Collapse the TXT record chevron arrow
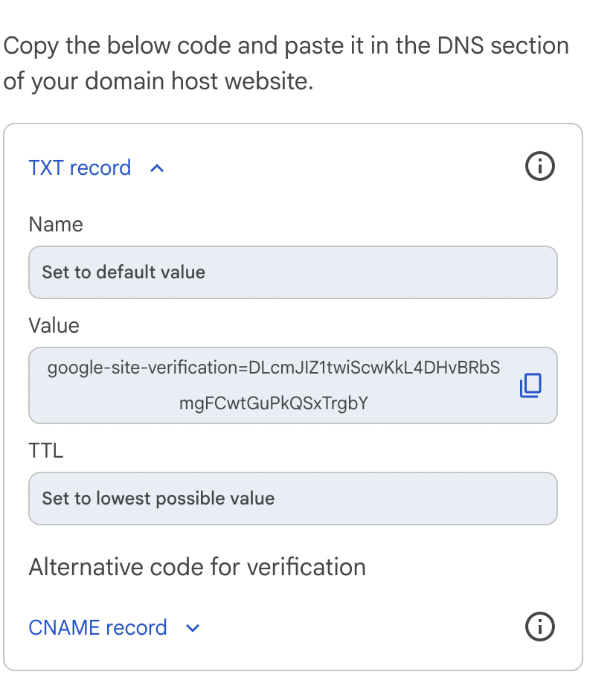This screenshot has height=695, width=616. pyautogui.click(x=157, y=168)
